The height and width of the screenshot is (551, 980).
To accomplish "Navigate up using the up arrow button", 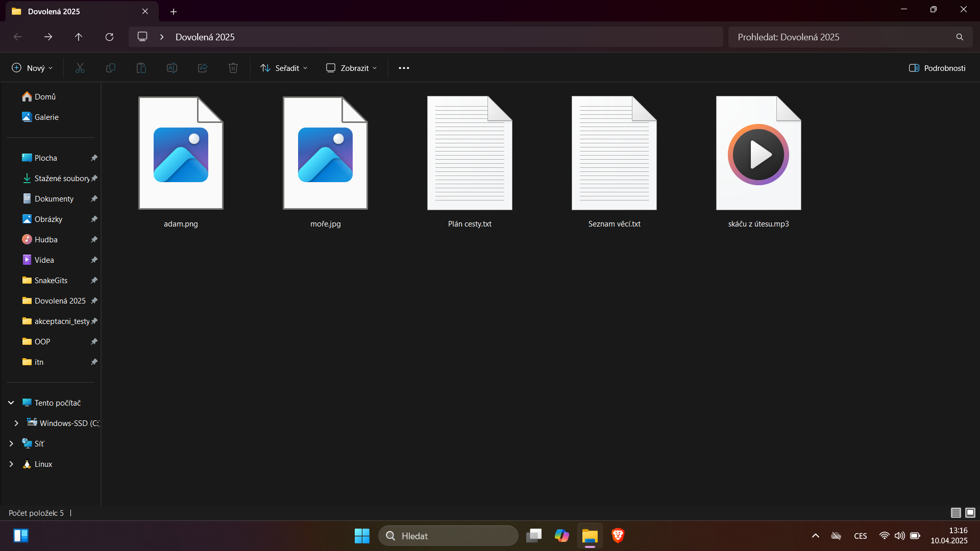I will pyautogui.click(x=78, y=37).
